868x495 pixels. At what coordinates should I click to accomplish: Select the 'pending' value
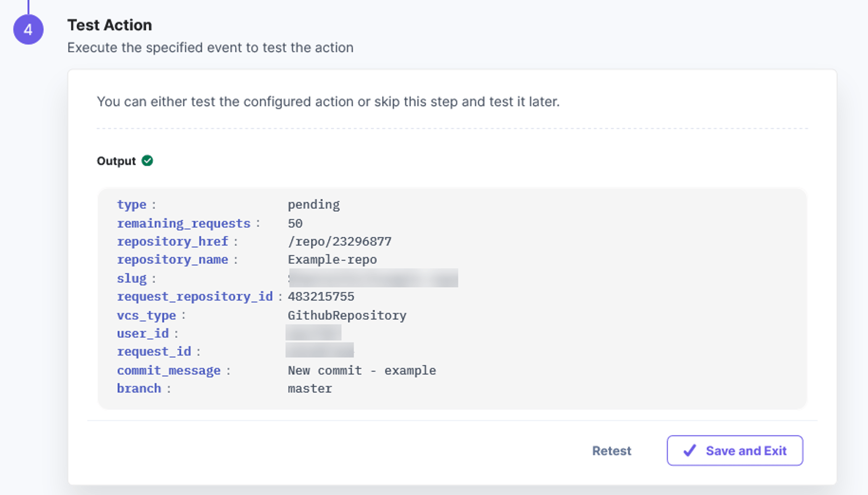[x=314, y=205]
